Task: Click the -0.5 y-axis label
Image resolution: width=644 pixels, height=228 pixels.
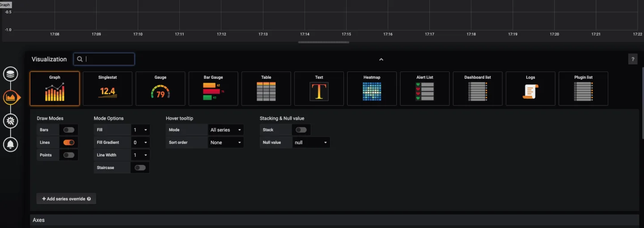Action: point(8,12)
